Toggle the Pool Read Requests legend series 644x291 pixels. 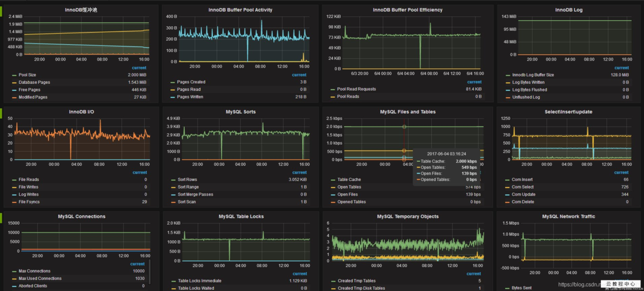(356, 89)
